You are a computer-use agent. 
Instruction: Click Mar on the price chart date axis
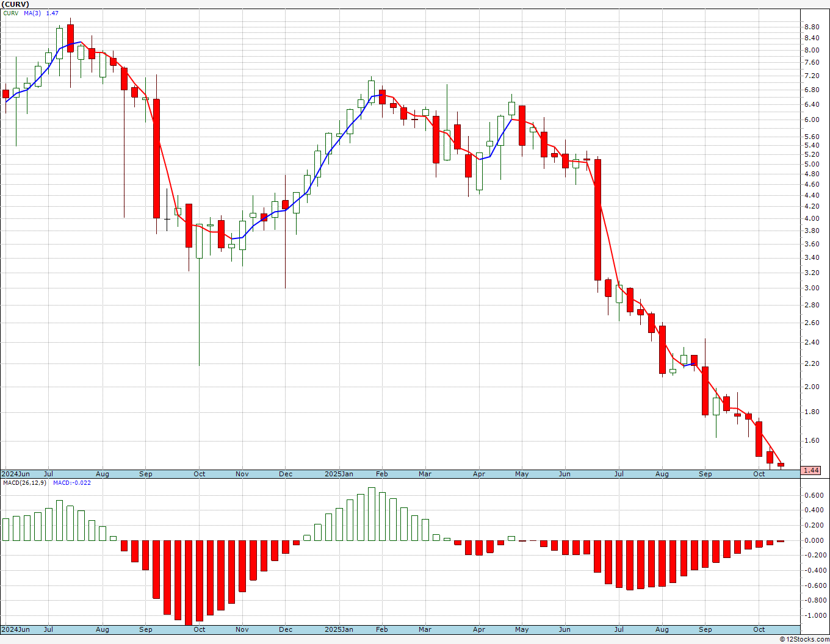click(x=425, y=474)
